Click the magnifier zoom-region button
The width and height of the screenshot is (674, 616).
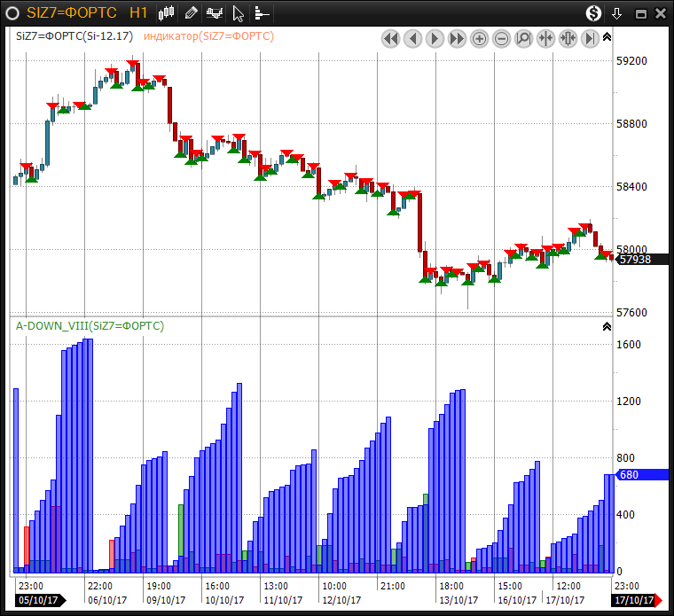click(x=523, y=38)
